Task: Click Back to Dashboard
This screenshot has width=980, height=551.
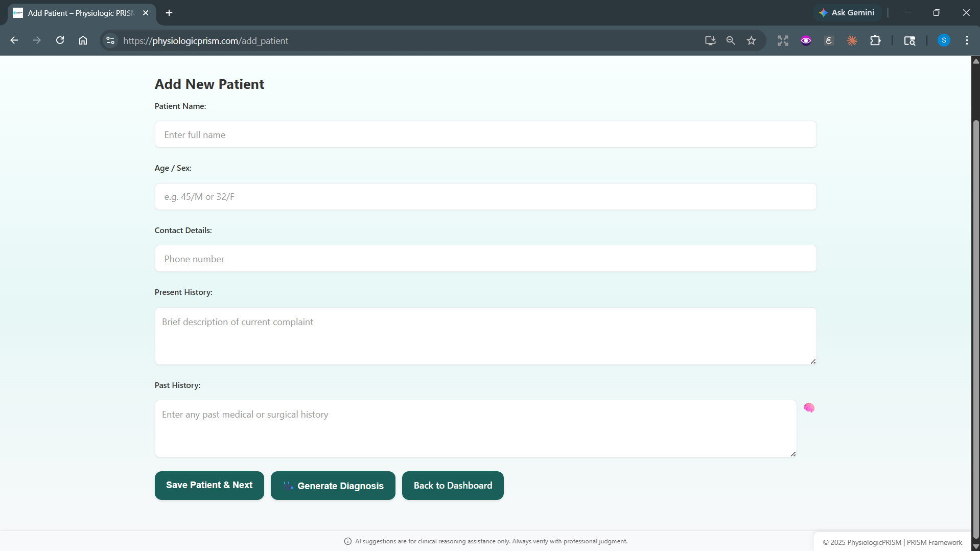Action: coord(453,485)
